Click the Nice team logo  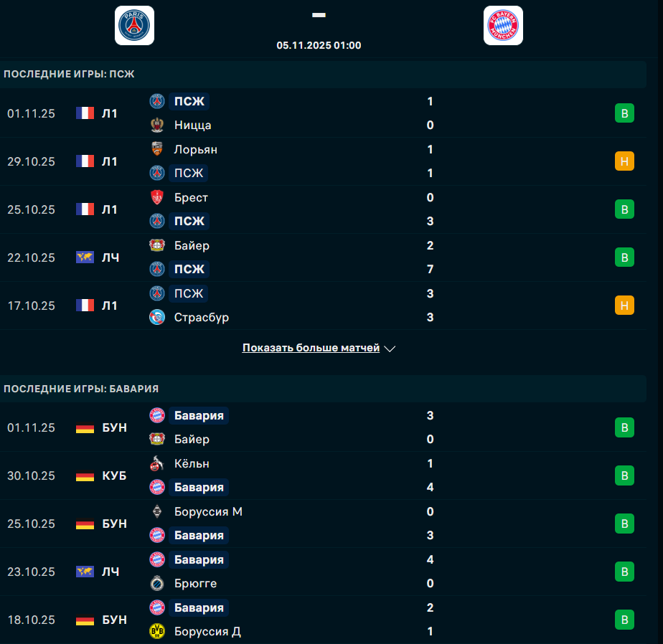click(157, 126)
